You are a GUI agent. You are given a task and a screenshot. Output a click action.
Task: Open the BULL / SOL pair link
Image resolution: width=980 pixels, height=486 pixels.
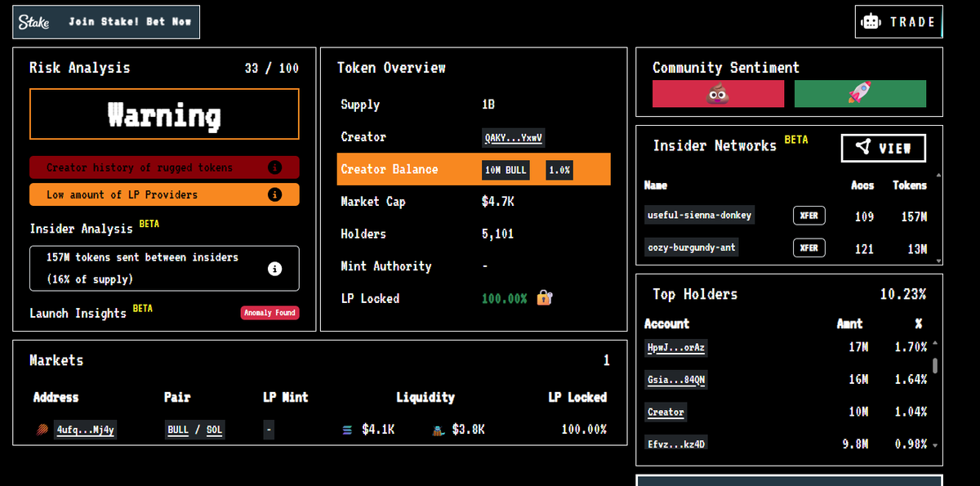[x=194, y=430]
